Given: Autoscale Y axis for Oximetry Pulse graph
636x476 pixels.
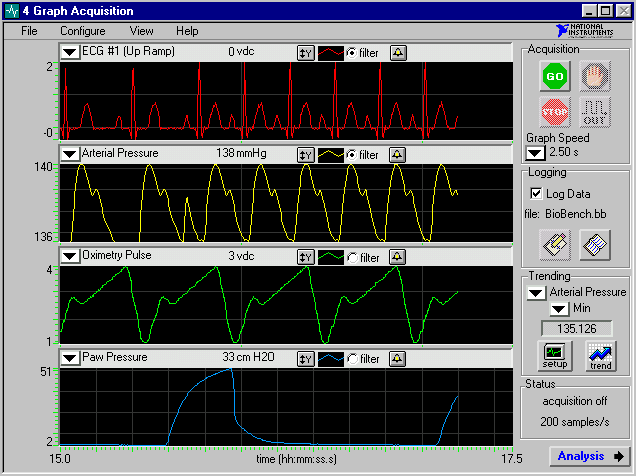Looking at the screenshot, I should click(305, 257).
